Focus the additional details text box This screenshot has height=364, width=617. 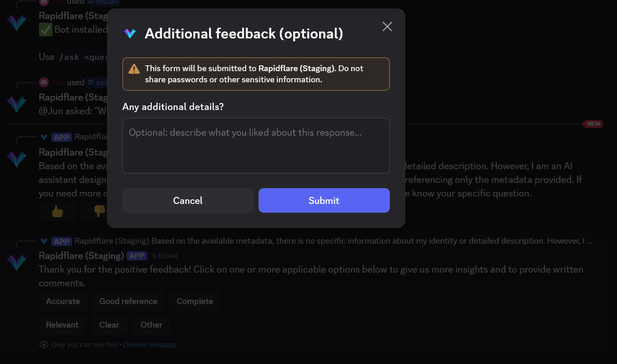click(256, 146)
